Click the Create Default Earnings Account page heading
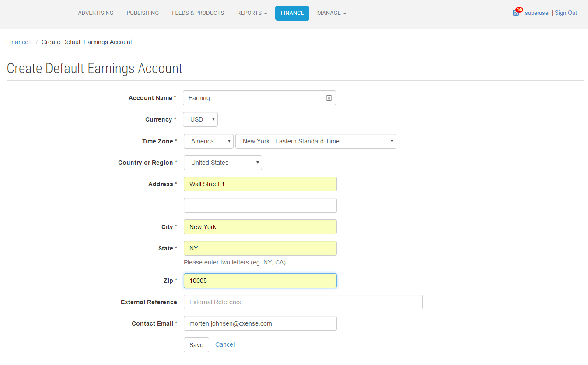The image size is (588, 365). 94,68
